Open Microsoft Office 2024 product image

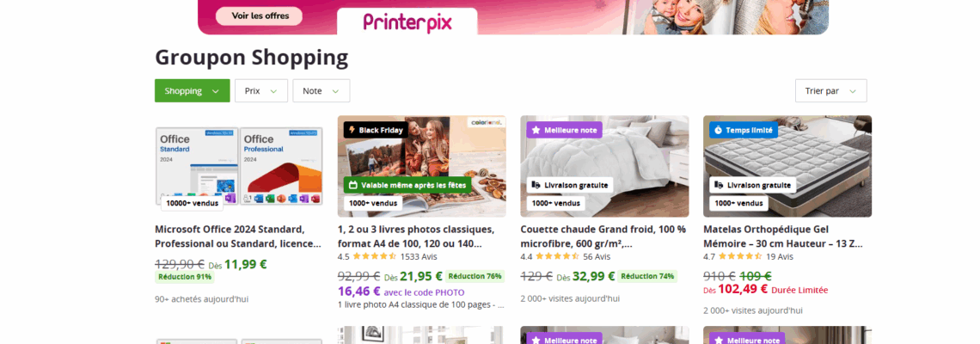tap(239, 166)
